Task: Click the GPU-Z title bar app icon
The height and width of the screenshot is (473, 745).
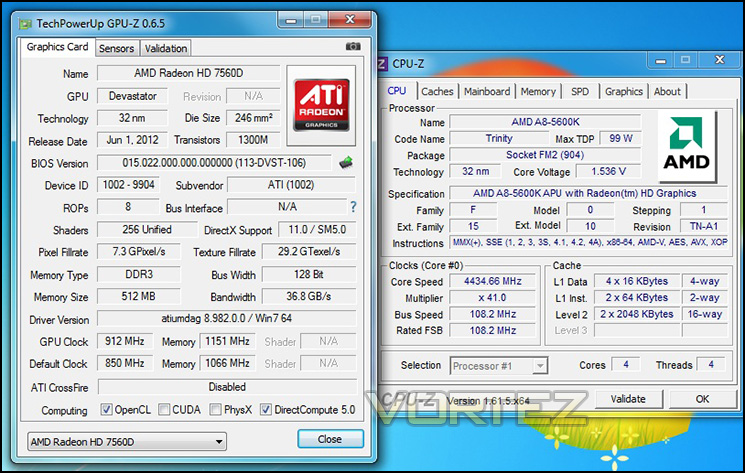Action: (25, 23)
